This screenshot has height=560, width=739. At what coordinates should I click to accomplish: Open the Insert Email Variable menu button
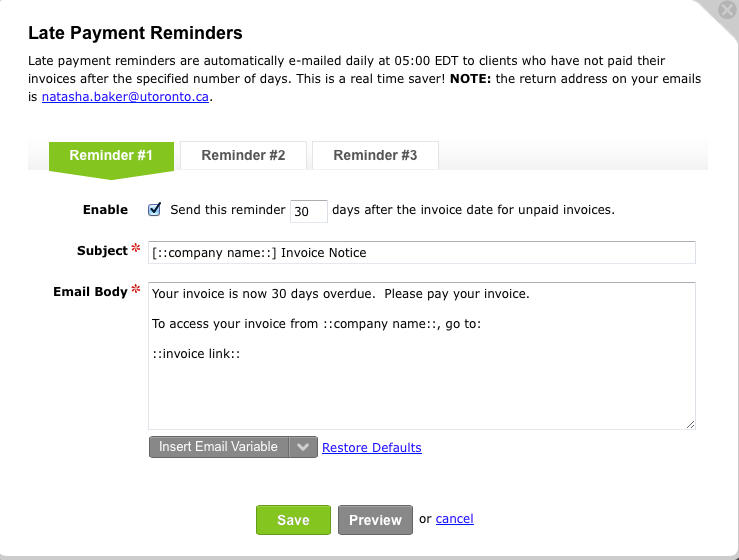pos(219,447)
